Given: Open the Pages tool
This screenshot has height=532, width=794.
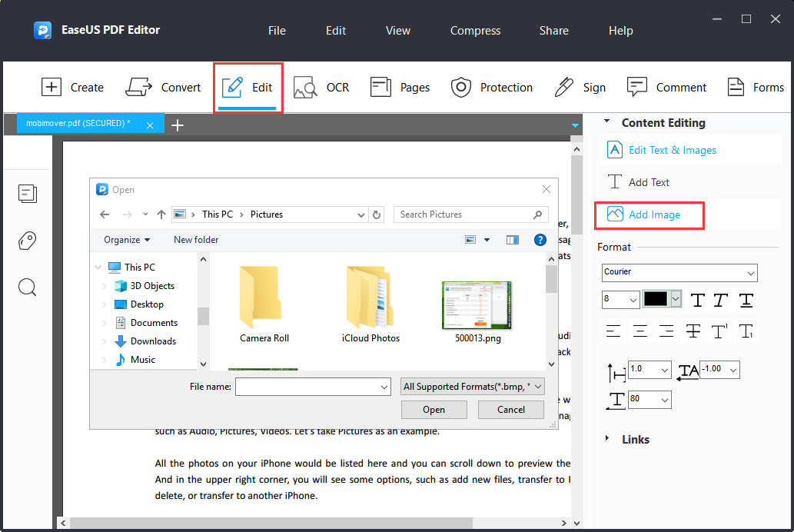Looking at the screenshot, I should point(400,87).
